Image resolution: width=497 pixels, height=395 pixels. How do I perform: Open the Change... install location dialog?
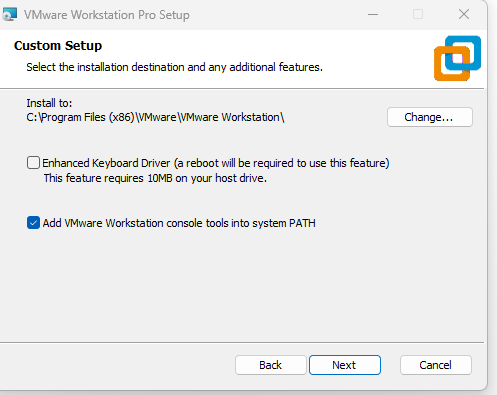click(x=430, y=117)
